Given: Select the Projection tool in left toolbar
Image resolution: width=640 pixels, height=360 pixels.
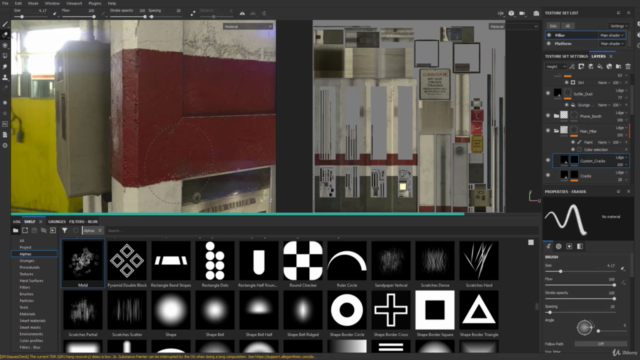Looking at the screenshot, I should [5, 45].
